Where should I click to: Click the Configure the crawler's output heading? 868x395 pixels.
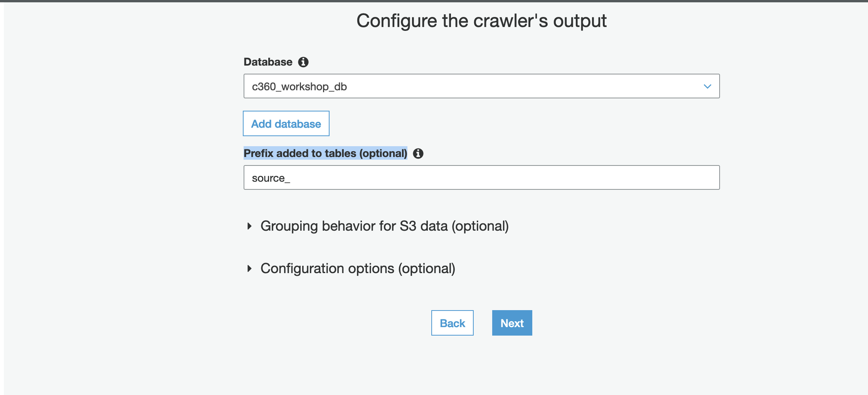481,21
